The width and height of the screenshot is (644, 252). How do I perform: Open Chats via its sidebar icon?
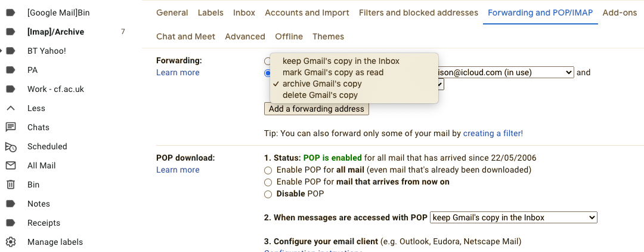pos(10,127)
